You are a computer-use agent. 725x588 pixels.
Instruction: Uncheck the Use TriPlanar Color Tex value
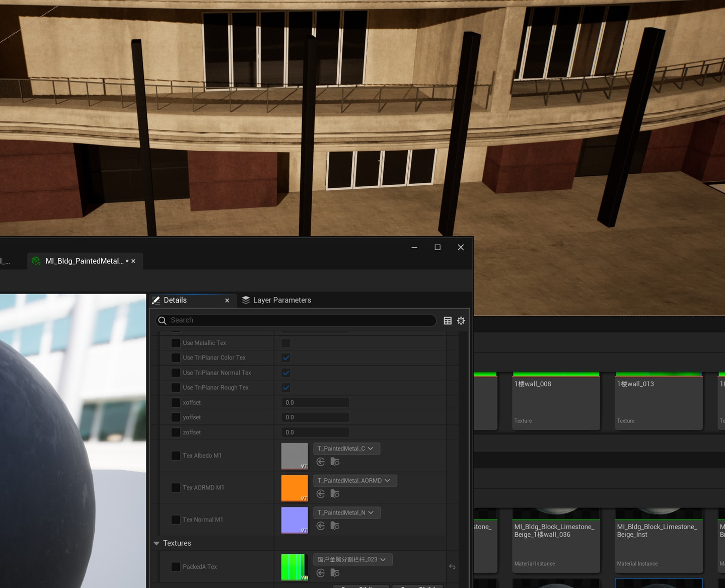point(286,358)
